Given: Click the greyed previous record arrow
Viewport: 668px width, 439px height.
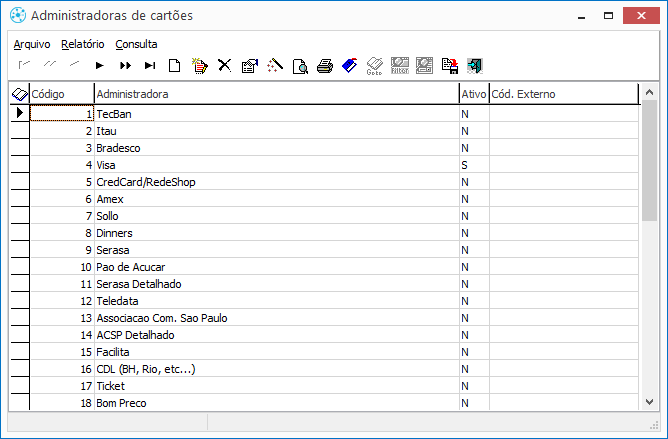Looking at the screenshot, I should click(75, 65).
